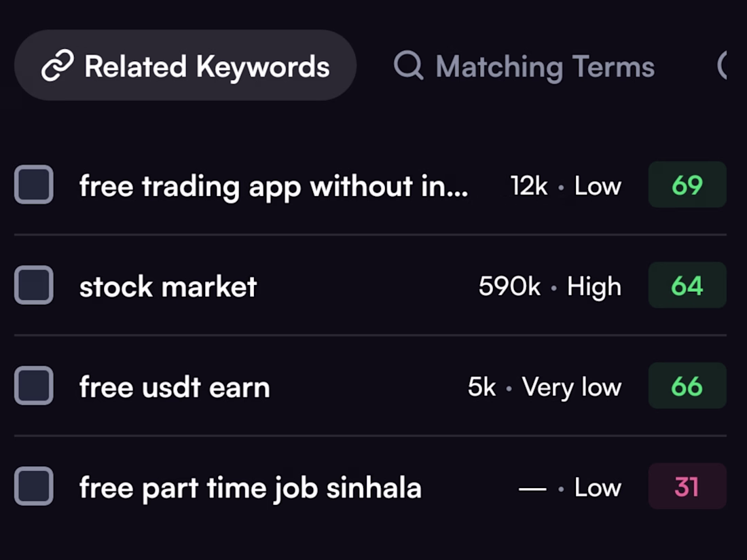The width and height of the screenshot is (747, 560).
Task: Click the '590k · High' volume label
Action: [550, 286]
